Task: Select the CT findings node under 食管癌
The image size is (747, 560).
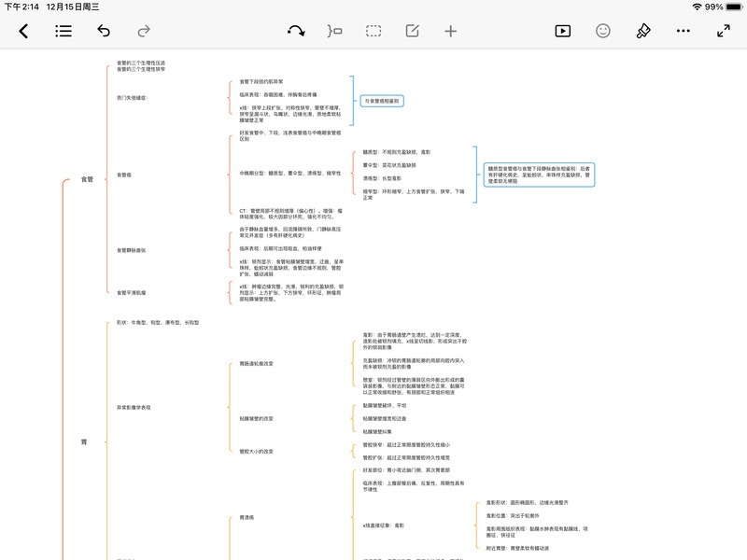Action: 290,214
